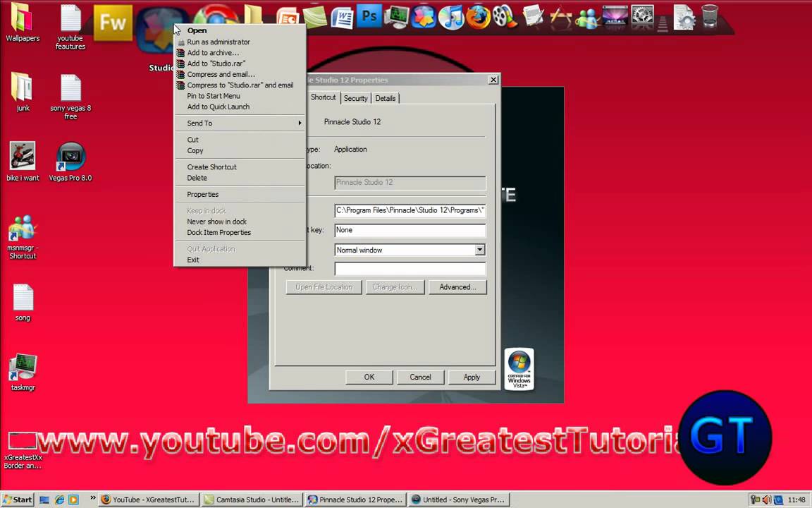
Task: Click the show desktop quick launch icon
Action: [44, 500]
